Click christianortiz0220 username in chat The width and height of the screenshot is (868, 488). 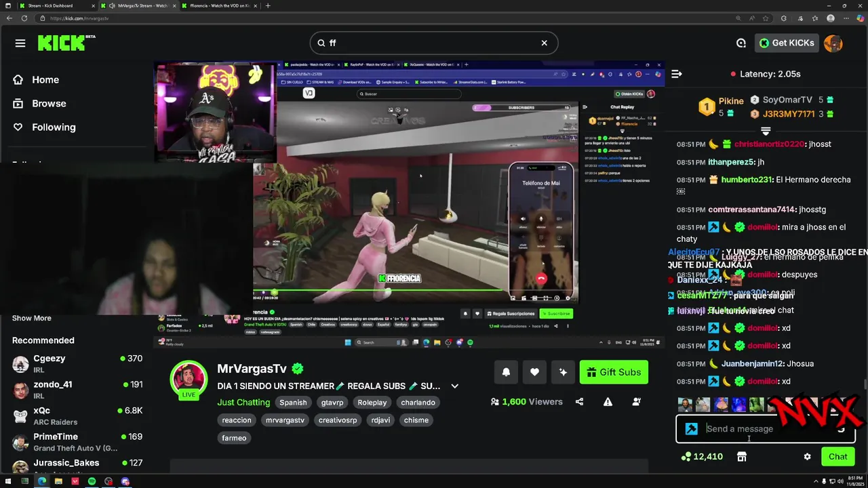point(769,144)
